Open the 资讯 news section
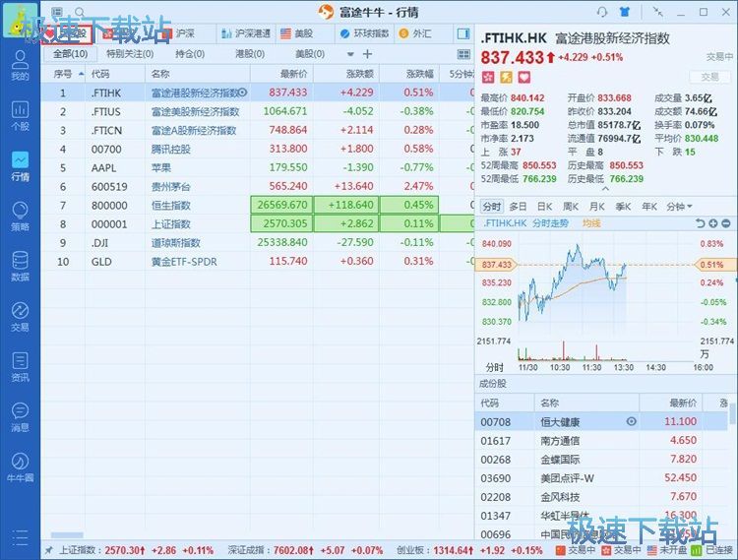This screenshot has height=560, width=738. click(x=20, y=367)
